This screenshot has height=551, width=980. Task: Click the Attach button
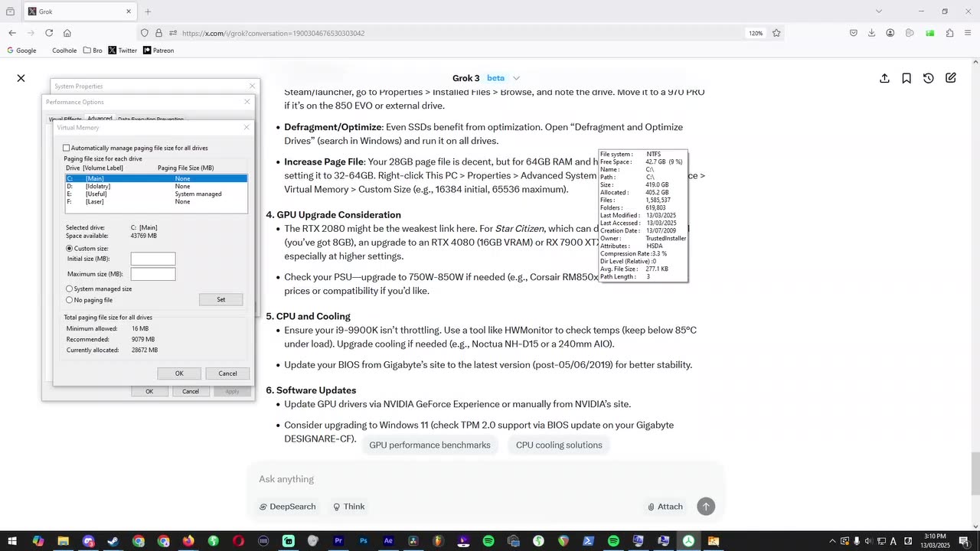[x=665, y=507]
